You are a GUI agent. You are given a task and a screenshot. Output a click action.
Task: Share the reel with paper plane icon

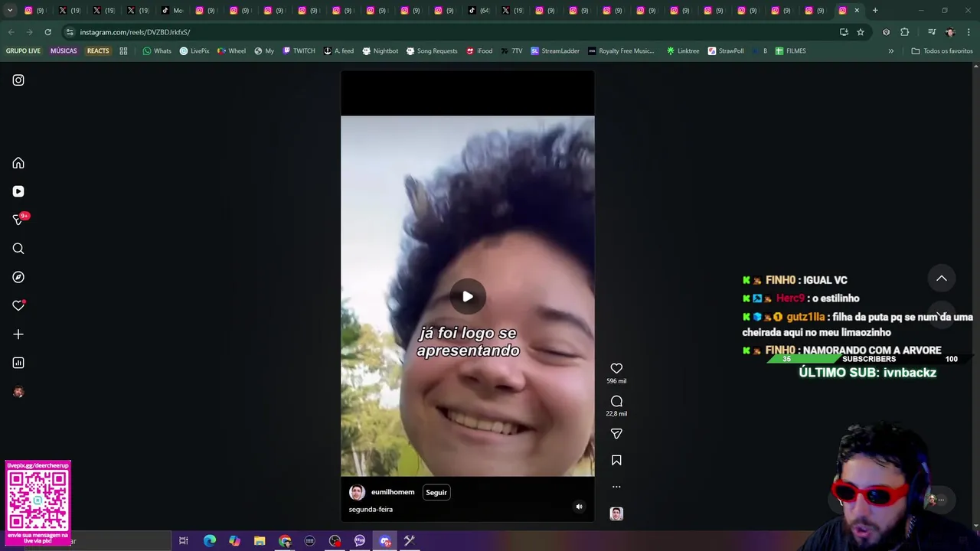click(616, 434)
